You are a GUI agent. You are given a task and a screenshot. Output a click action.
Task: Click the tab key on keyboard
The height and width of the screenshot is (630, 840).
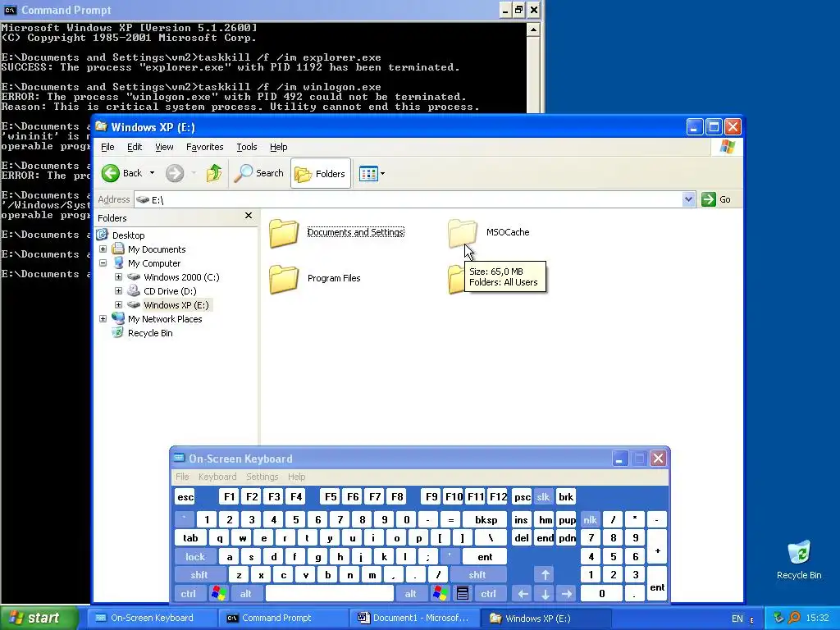click(x=190, y=538)
